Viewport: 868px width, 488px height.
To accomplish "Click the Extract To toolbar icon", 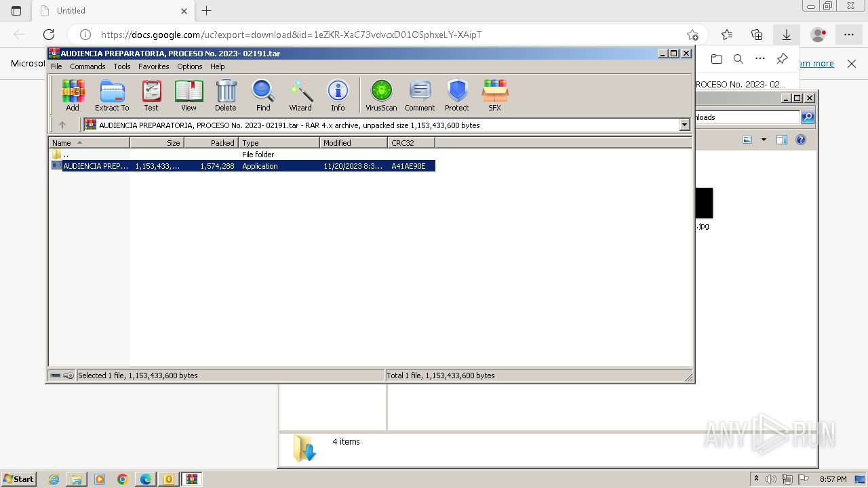I will coord(112,96).
